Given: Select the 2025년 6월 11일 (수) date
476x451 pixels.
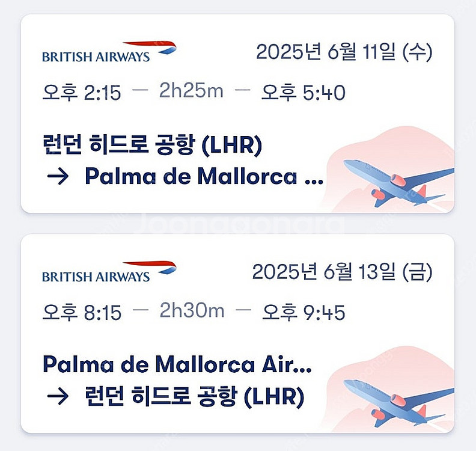Looking at the screenshot, I should (x=344, y=52).
